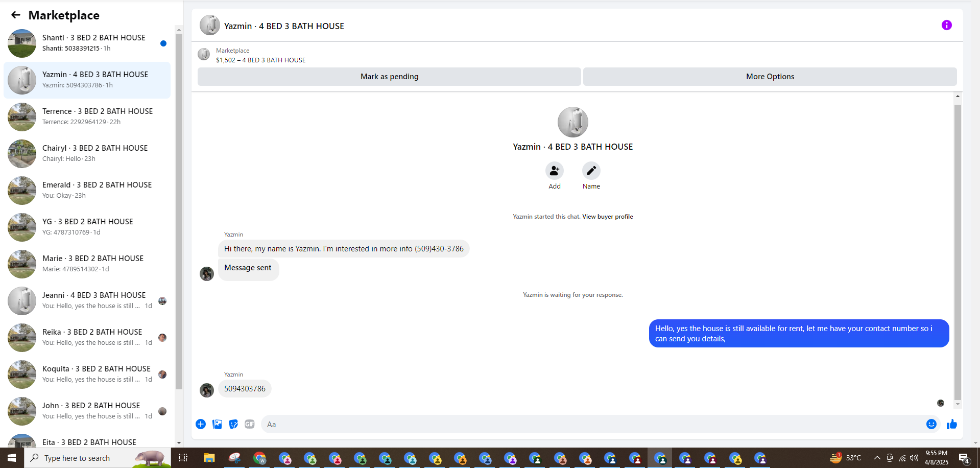This screenshot has width=980, height=468.
Task: Open File Explorer from the taskbar
Action: [x=209, y=458]
